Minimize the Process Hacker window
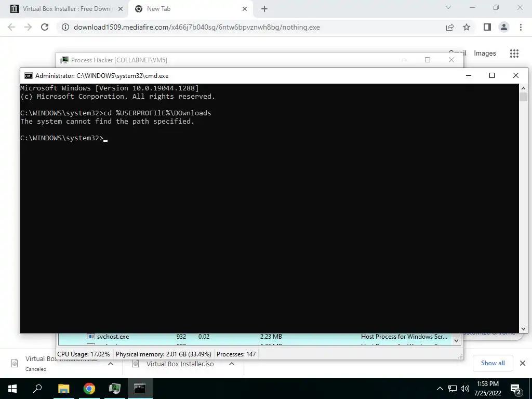The width and height of the screenshot is (532, 399). 404,60
